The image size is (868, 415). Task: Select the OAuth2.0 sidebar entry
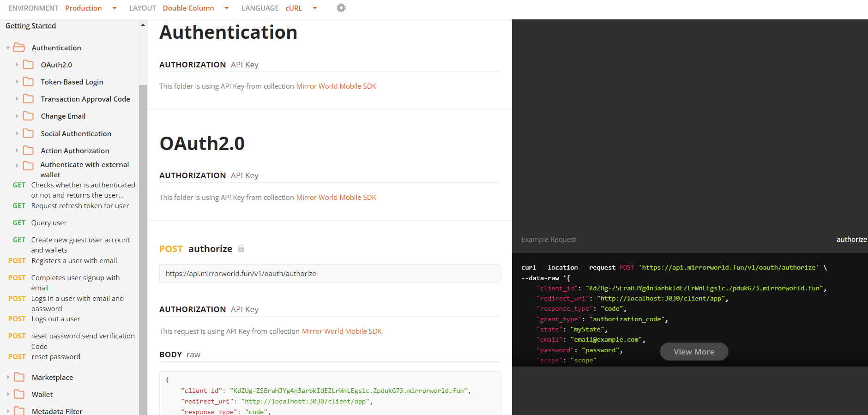tap(56, 65)
